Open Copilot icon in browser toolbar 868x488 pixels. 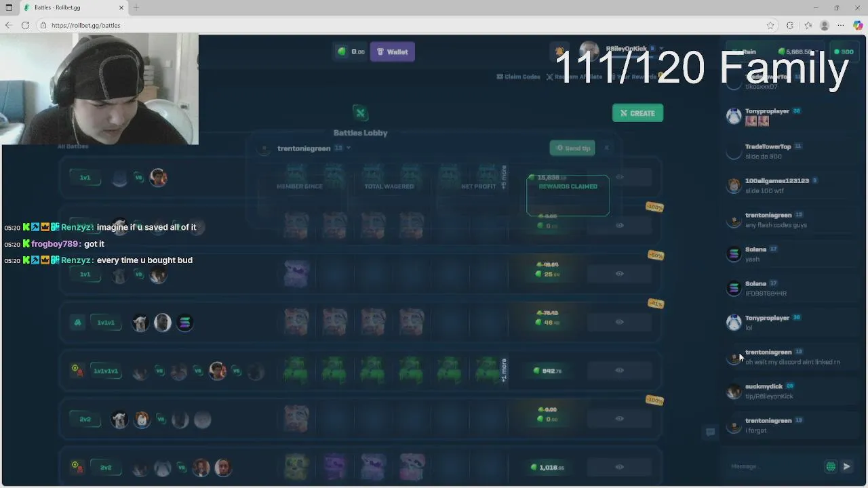pos(858,25)
